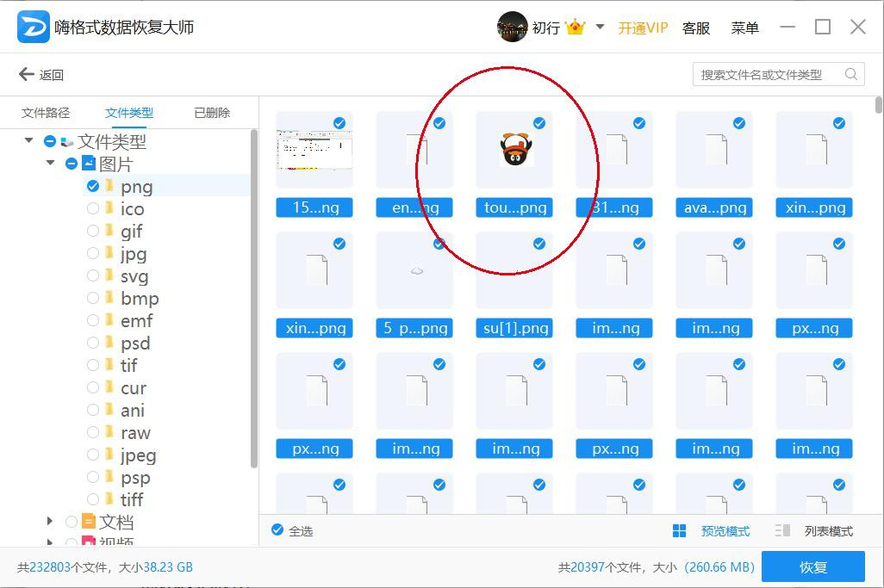The image size is (884, 588).
Task: Select the psd type checkbox
Action: [93, 343]
